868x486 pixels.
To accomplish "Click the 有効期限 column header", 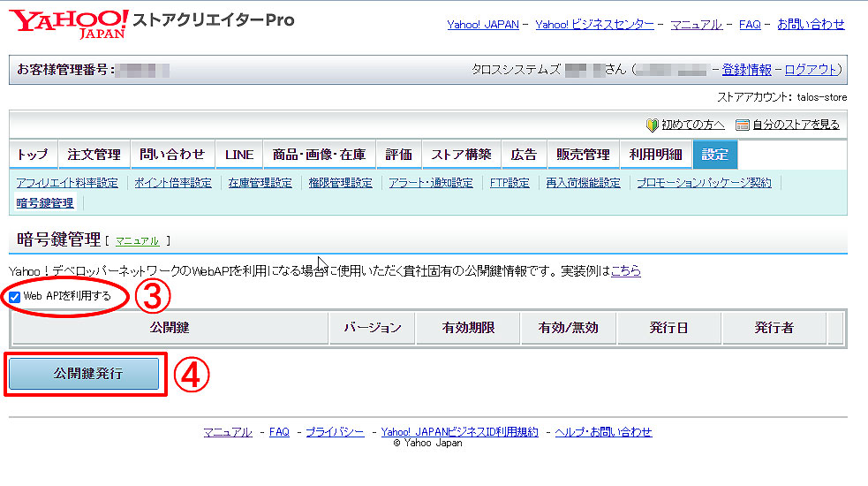I will [468, 328].
